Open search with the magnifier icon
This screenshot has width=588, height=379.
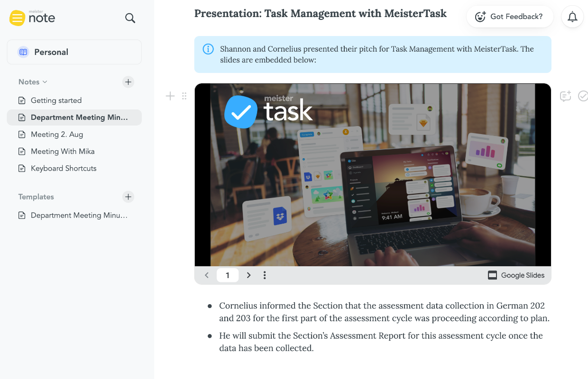pyautogui.click(x=130, y=18)
